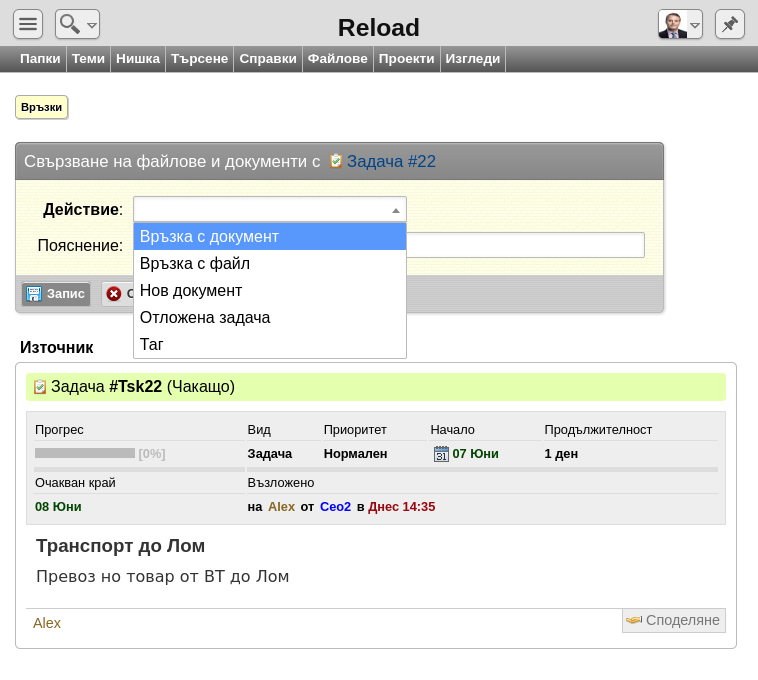This screenshot has height=680, width=758.
Task: Click the Споделяне sharing button
Action: [673, 620]
